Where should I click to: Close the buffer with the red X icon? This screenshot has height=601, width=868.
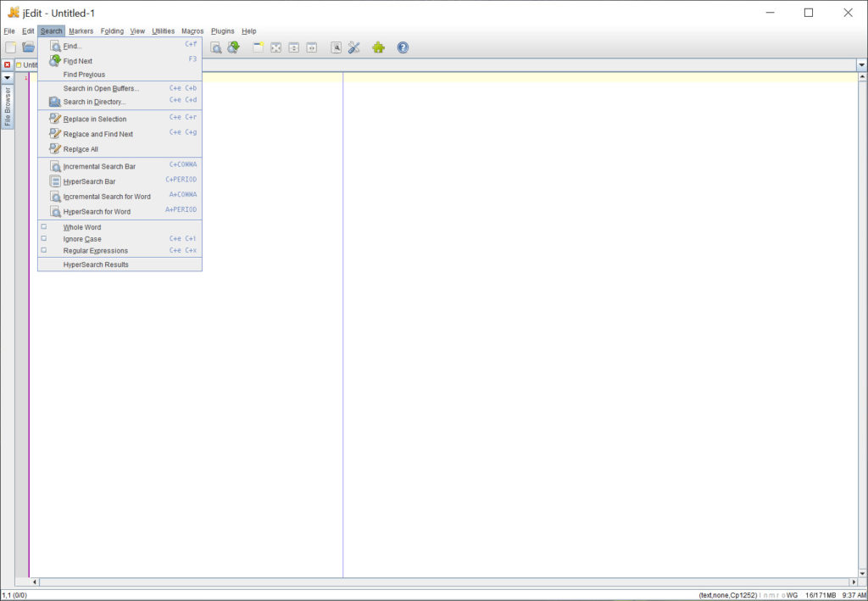pos(7,64)
